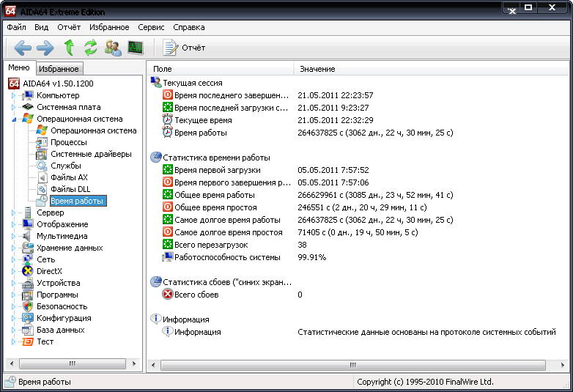Click the Значение column header
Screen dimensions: 573x392
tap(431, 69)
